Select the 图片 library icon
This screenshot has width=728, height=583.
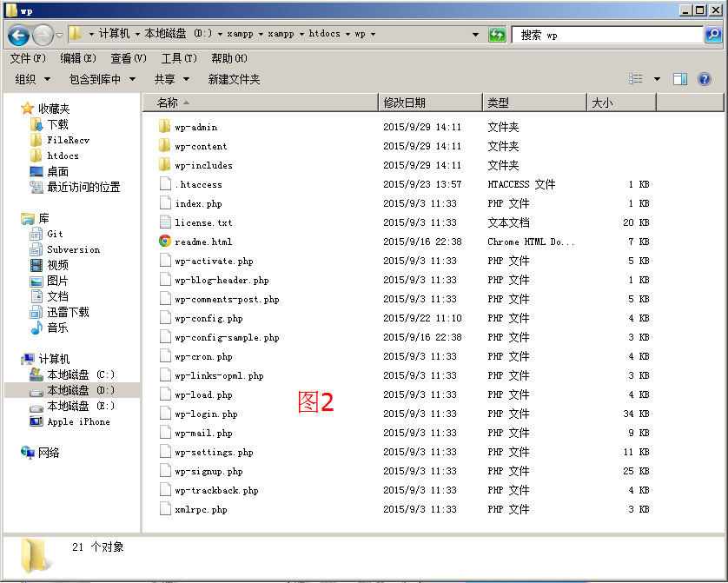[36, 282]
